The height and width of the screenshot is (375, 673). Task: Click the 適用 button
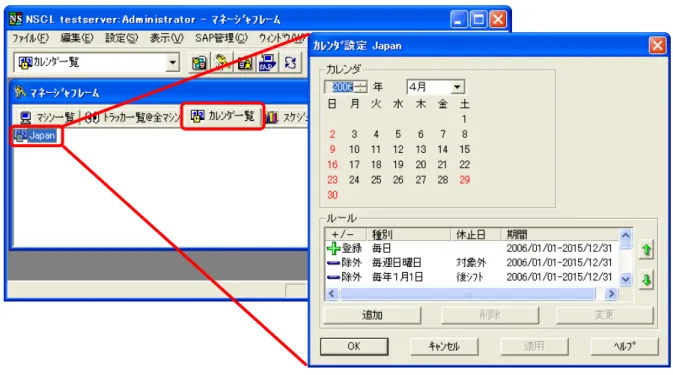point(534,346)
